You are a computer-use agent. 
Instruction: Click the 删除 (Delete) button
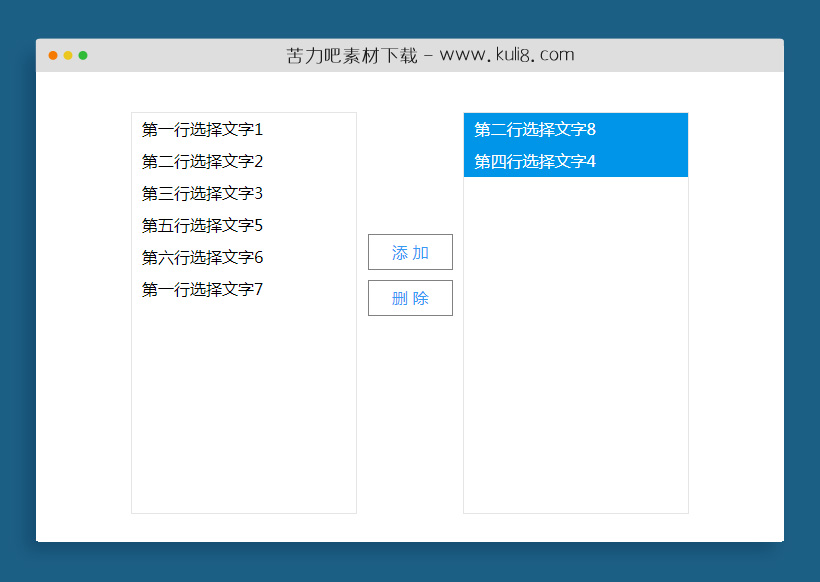(x=410, y=298)
